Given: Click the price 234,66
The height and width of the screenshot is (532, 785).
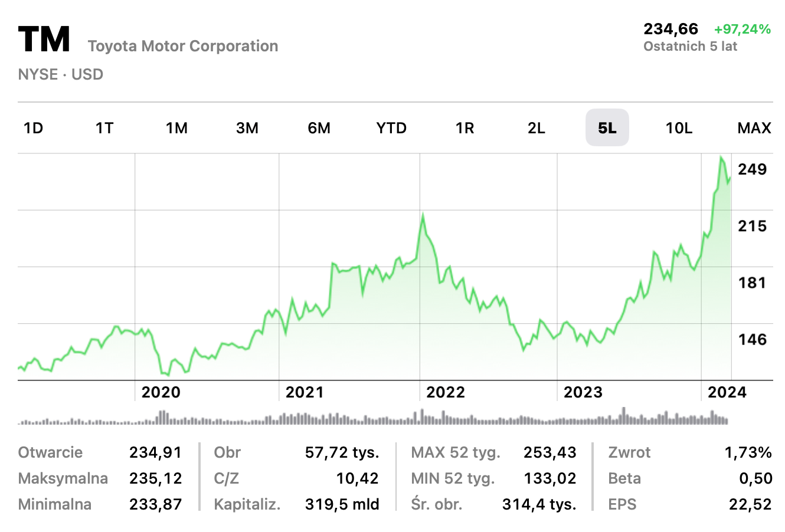Looking at the screenshot, I should click(x=671, y=29).
